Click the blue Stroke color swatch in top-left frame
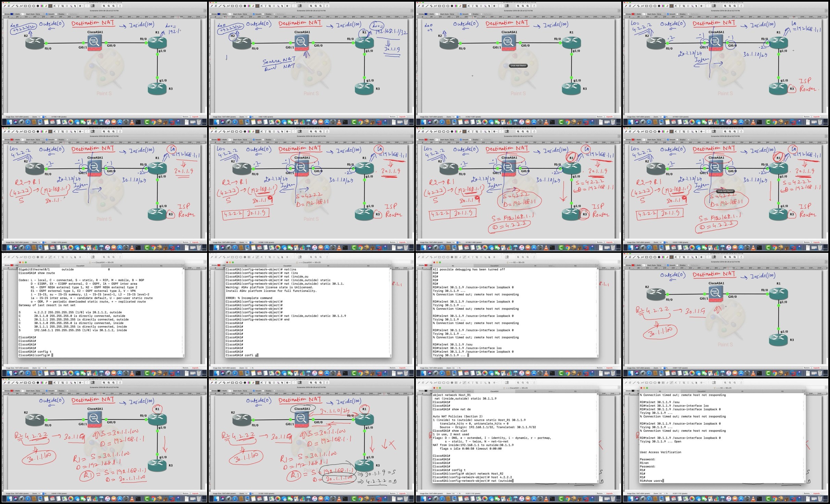Screen dimensions: 830x504 tap(12, 14)
